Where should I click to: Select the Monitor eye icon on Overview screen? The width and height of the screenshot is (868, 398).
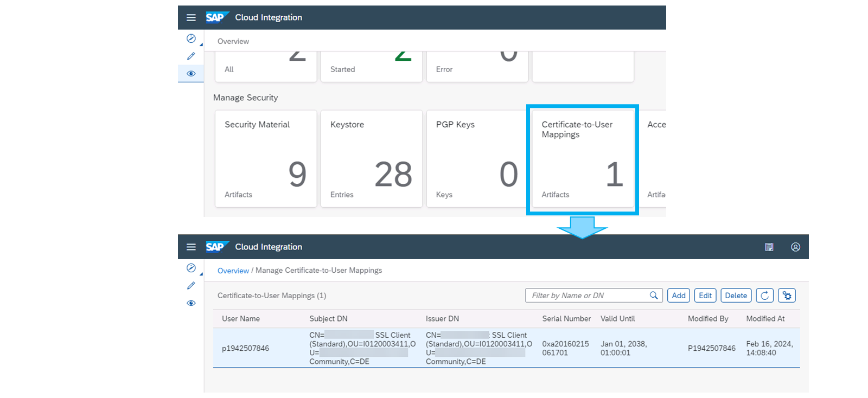[191, 73]
